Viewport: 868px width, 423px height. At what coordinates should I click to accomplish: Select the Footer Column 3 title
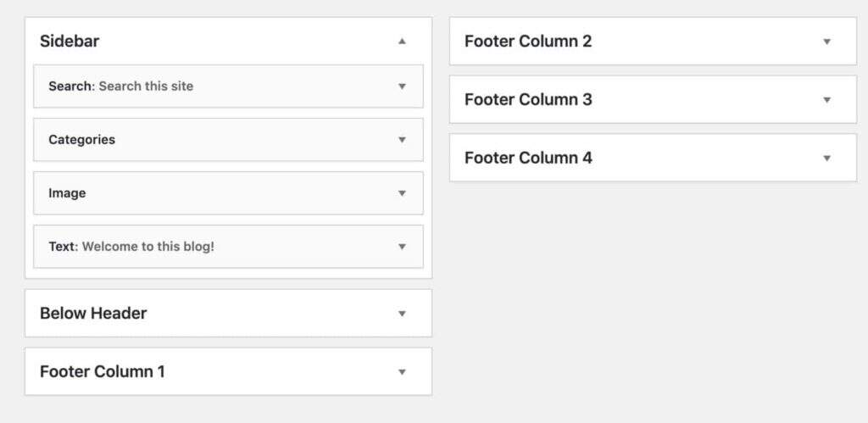point(528,100)
